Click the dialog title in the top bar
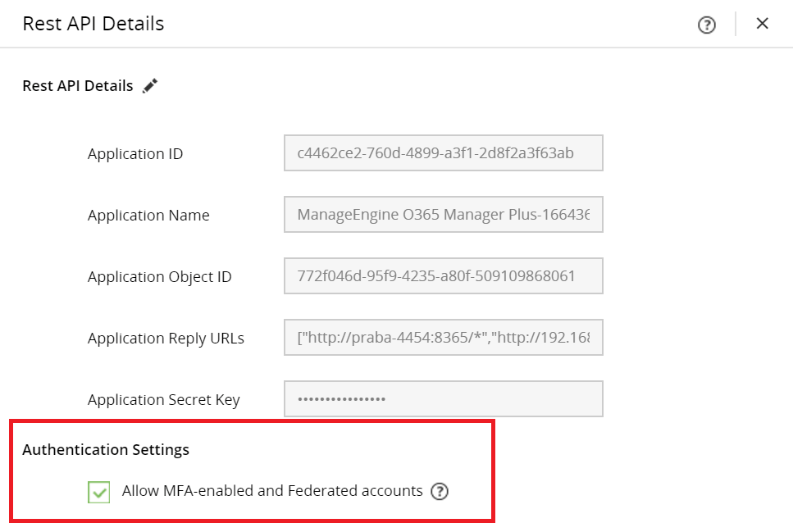The height and width of the screenshot is (532, 793). point(93,24)
